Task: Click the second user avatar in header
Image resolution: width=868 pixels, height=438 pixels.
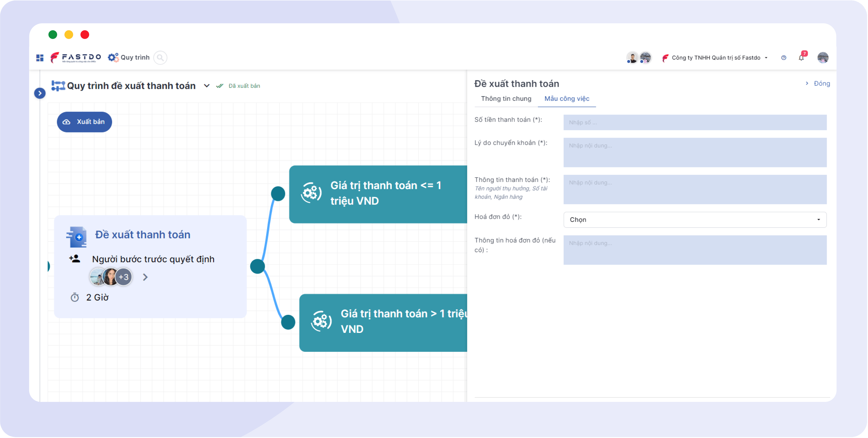Action: pos(645,58)
